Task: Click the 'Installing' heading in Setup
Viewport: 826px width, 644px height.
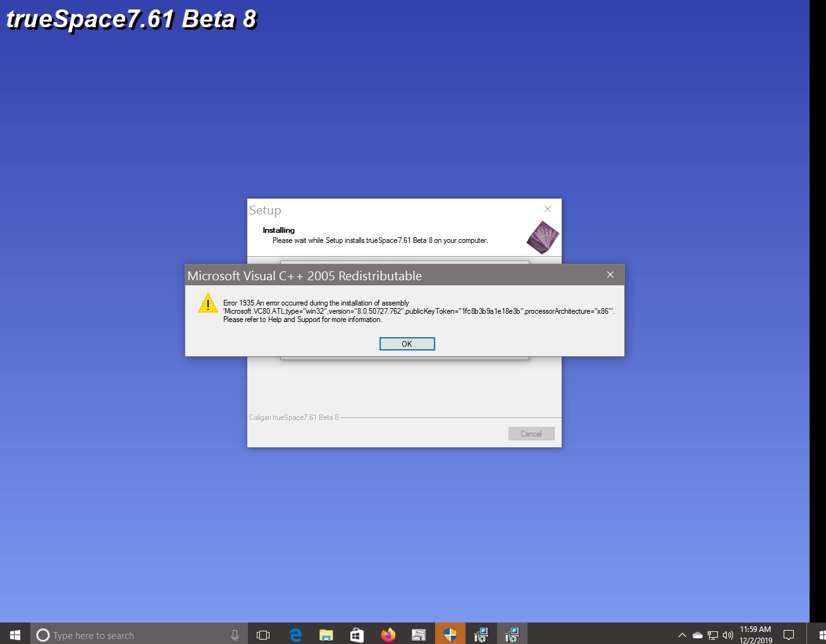Action: [x=279, y=230]
